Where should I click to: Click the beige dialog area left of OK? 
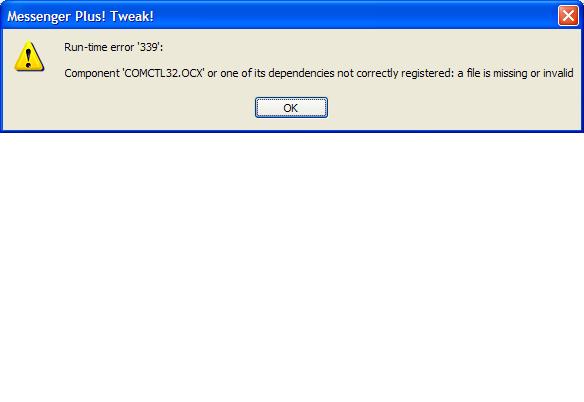pyautogui.click(x=130, y=108)
